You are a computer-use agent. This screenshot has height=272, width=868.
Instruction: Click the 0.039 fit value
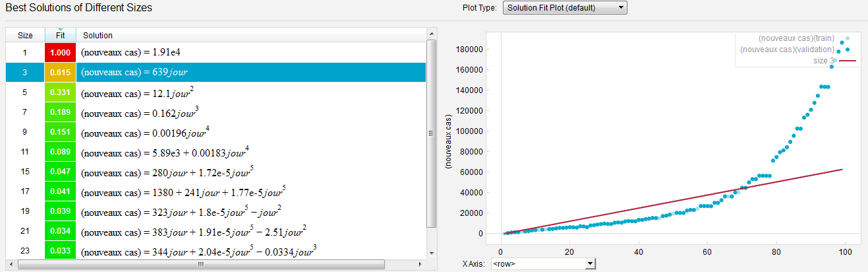coord(60,211)
